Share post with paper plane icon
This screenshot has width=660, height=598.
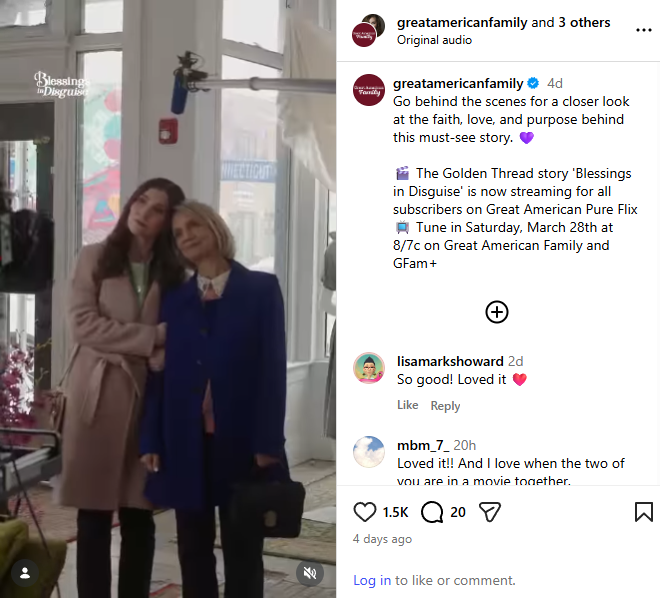coord(490,512)
